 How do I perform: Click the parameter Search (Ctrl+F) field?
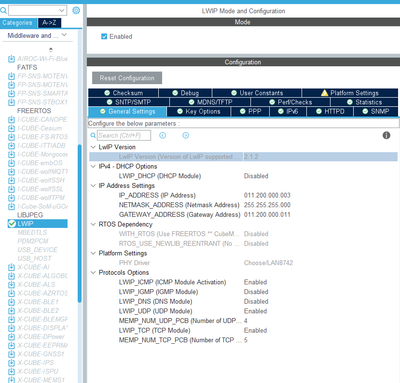124,135
